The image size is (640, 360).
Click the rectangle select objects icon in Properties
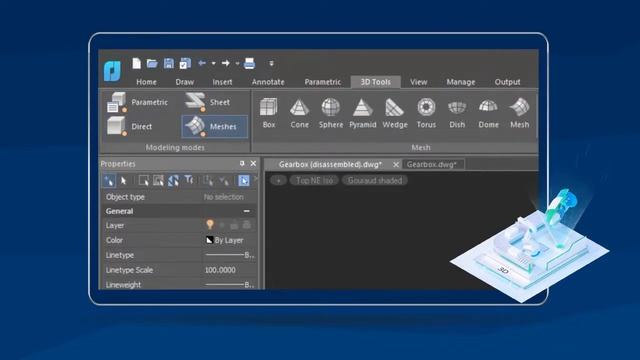[x=143, y=180]
